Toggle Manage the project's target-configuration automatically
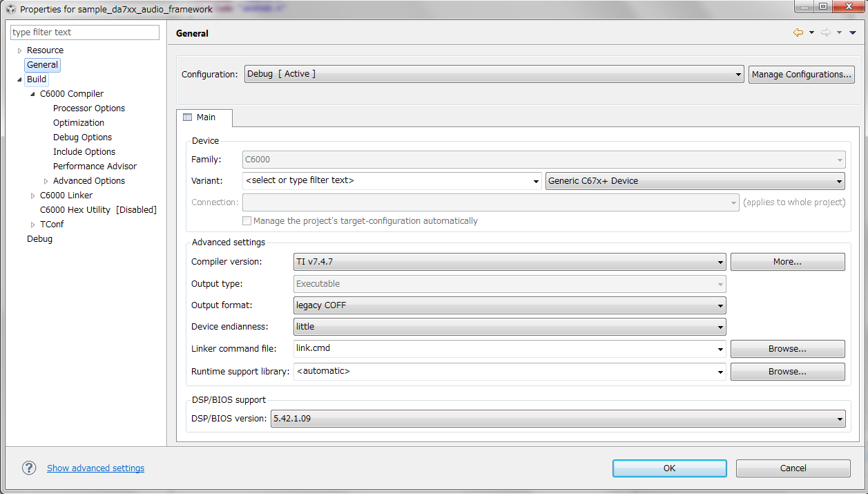The height and width of the screenshot is (494, 868). pos(247,221)
